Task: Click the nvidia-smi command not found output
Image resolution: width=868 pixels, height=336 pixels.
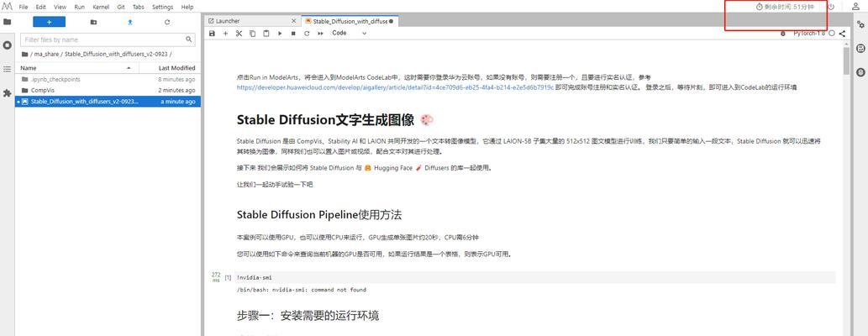Action: tap(301, 290)
